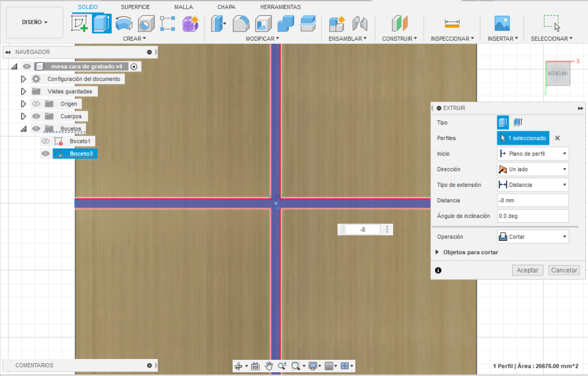Toggle the Bocetos folder visibility

36,129
